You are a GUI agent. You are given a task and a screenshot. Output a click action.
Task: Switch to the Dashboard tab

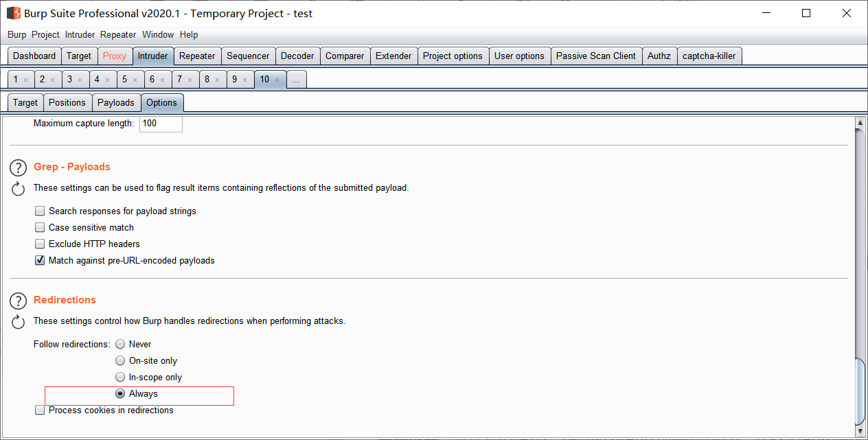pos(34,56)
